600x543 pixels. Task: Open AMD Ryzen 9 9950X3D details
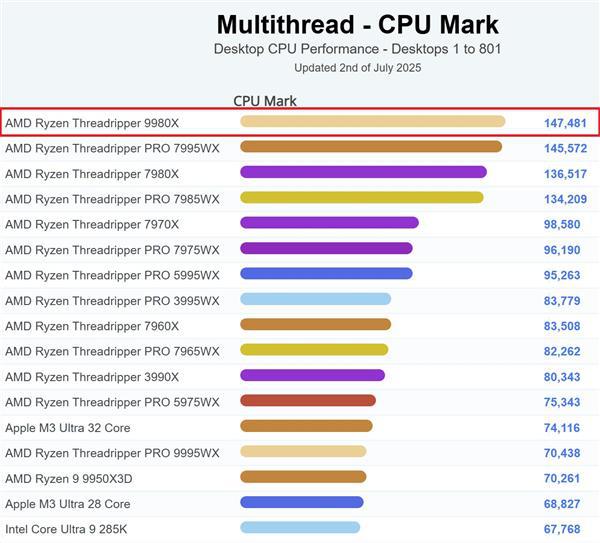(68, 478)
